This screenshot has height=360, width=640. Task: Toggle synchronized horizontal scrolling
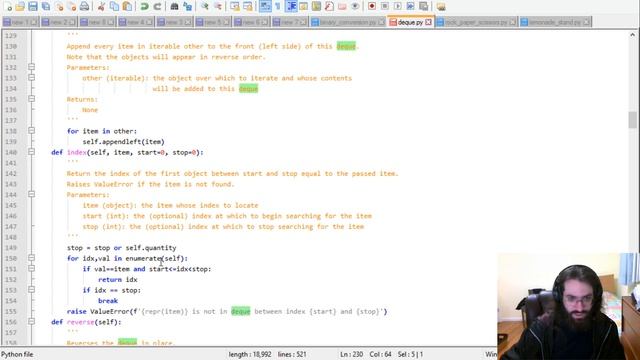pos(247,6)
